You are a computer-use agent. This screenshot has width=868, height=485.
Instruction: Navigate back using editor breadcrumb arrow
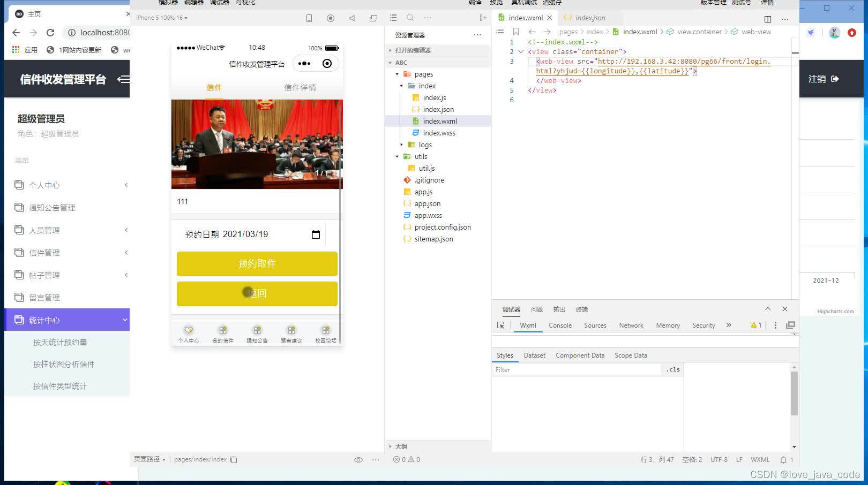click(532, 32)
